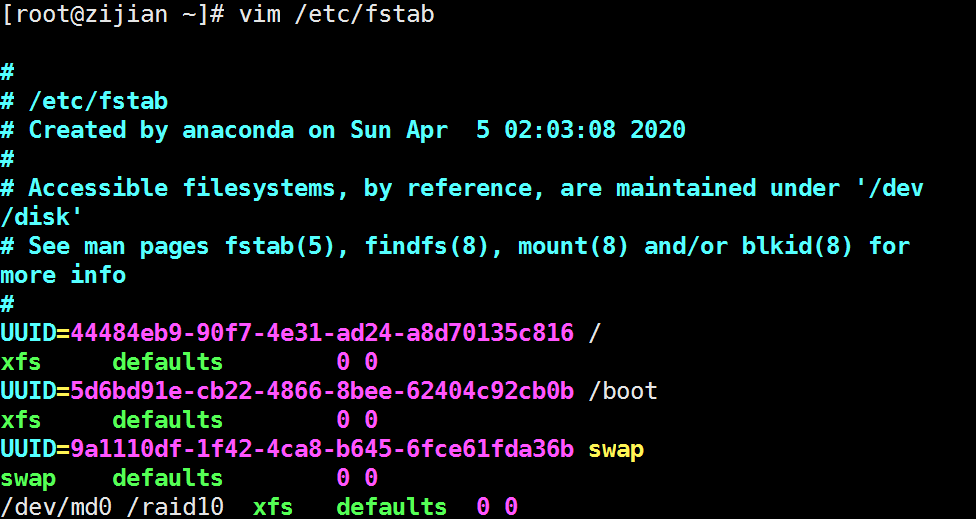Click the yellow 'swap' mount point
The height and width of the screenshot is (519, 976).
click(x=616, y=449)
